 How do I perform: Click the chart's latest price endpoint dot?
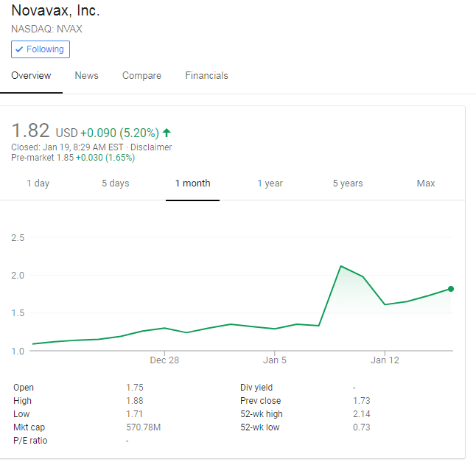pyautogui.click(x=451, y=289)
